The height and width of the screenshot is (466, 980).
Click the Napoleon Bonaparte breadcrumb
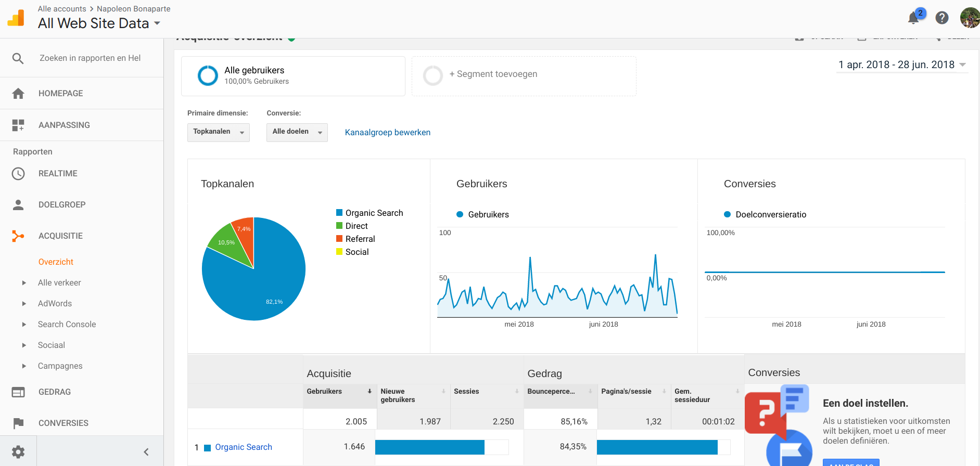[x=134, y=9]
